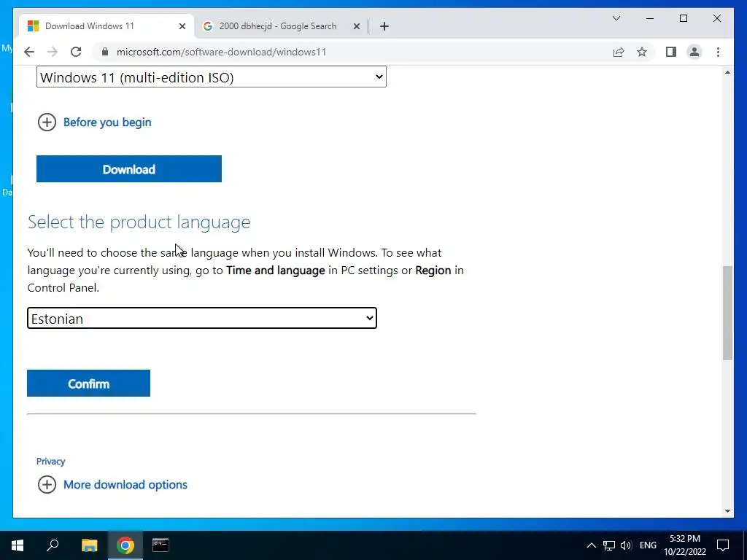Viewport: 747px width, 560px height.
Task: Reload the Microsoft download page
Action: [x=76, y=52]
